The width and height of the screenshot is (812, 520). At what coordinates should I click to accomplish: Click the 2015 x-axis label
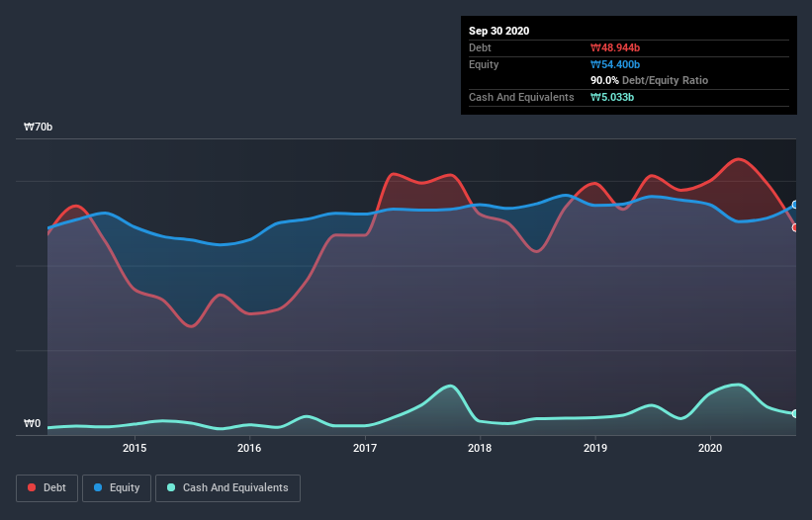pyautogui.click(x=135, y=448)
